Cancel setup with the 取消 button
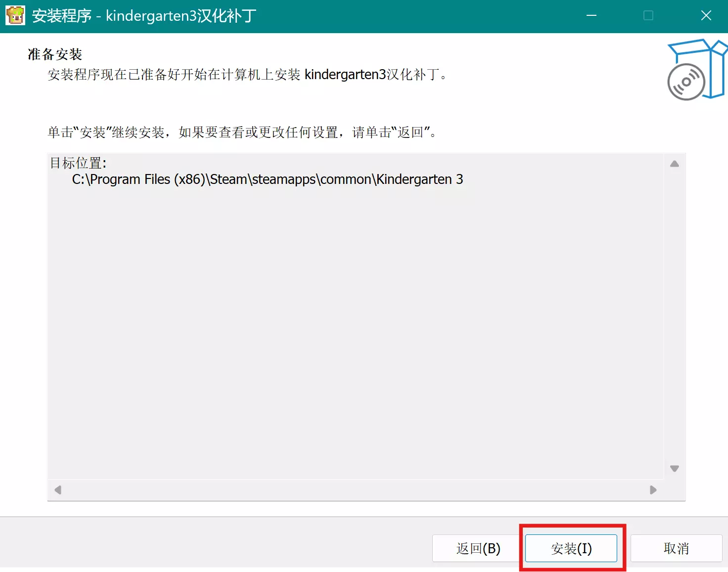Image resolution: width=728 pixels, height=572 pixels. click(676, 548)
